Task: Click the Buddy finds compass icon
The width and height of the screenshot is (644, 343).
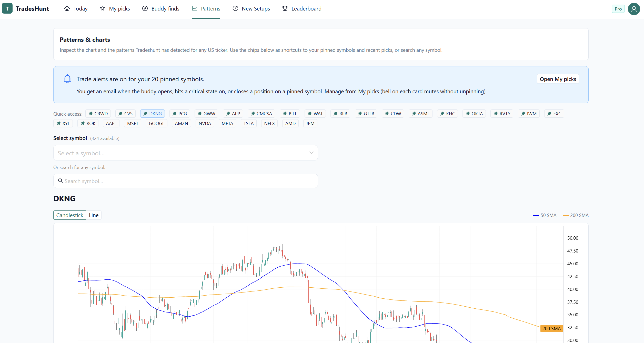Action: point(145,8)
